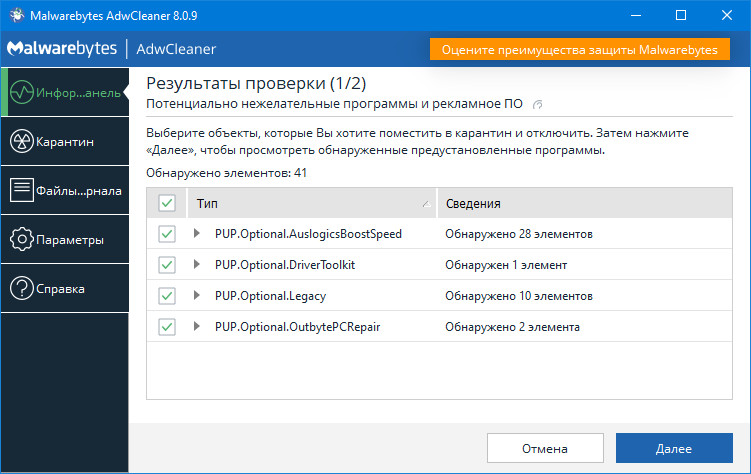Select the PUP.Optional.AuslogicsBoostSpeed text
This screenshot has height=474, width=751.
(x=308, y=234)
